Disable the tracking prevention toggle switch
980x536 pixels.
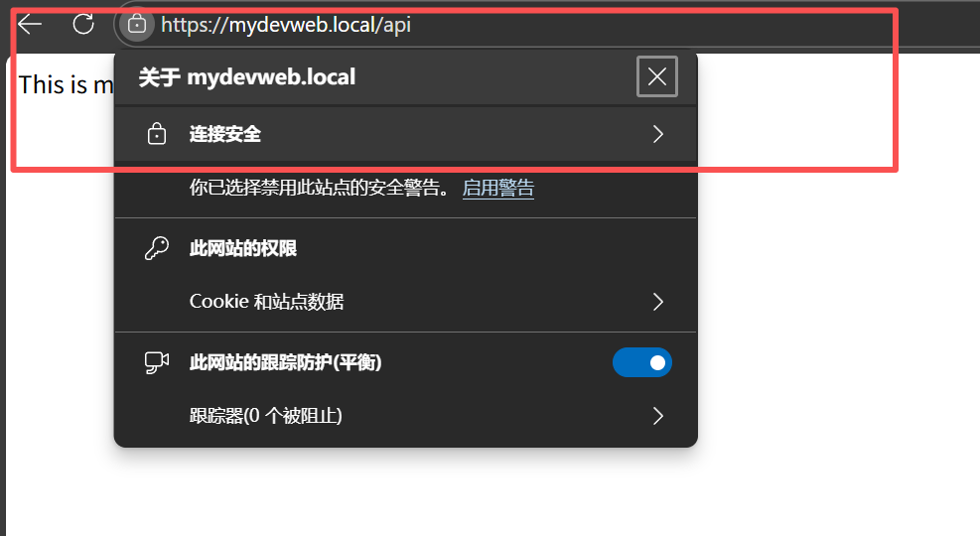[641, 362]
